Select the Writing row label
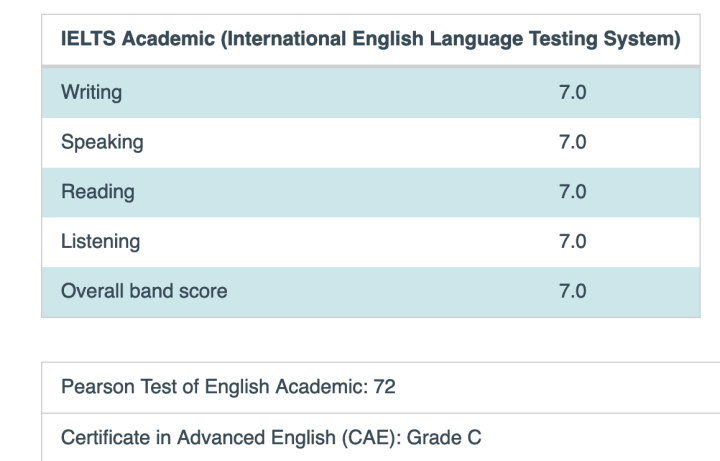Screen dimensions: 720x461 pos(91,92)
